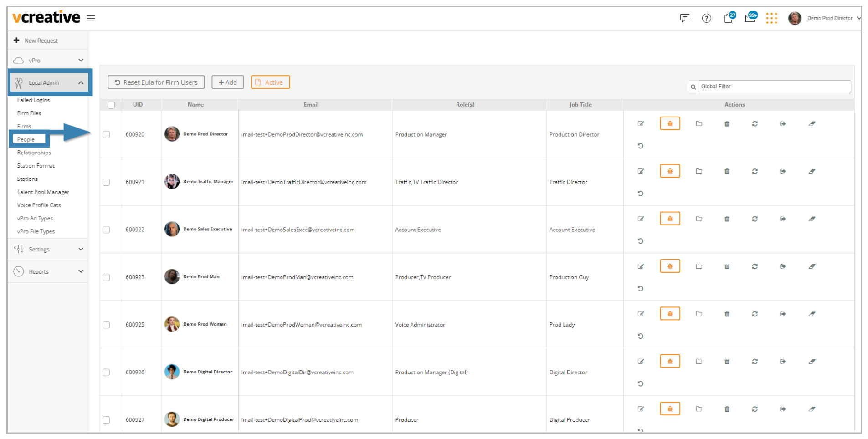Viewport: 868px width, 439px height.
Task: Delete Demo Digital Producer with trash icon
Action: [727, 409]
